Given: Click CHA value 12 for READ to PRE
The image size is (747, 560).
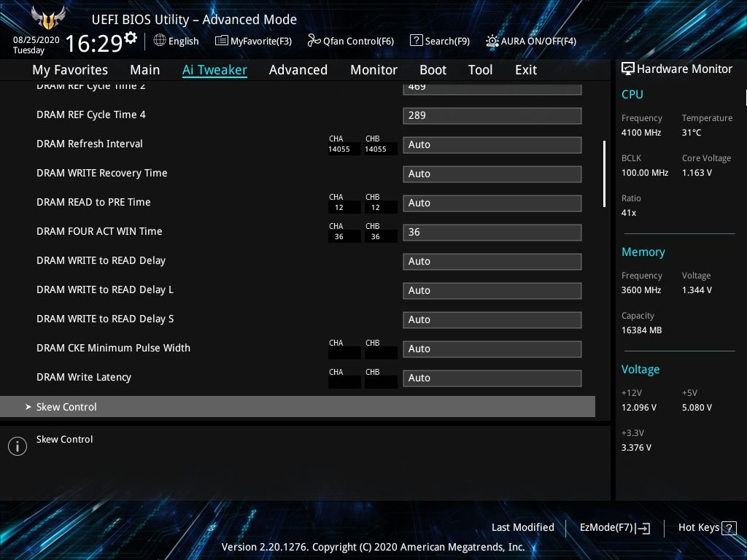Looking at the screenshot, I should [x=339, y=208].
